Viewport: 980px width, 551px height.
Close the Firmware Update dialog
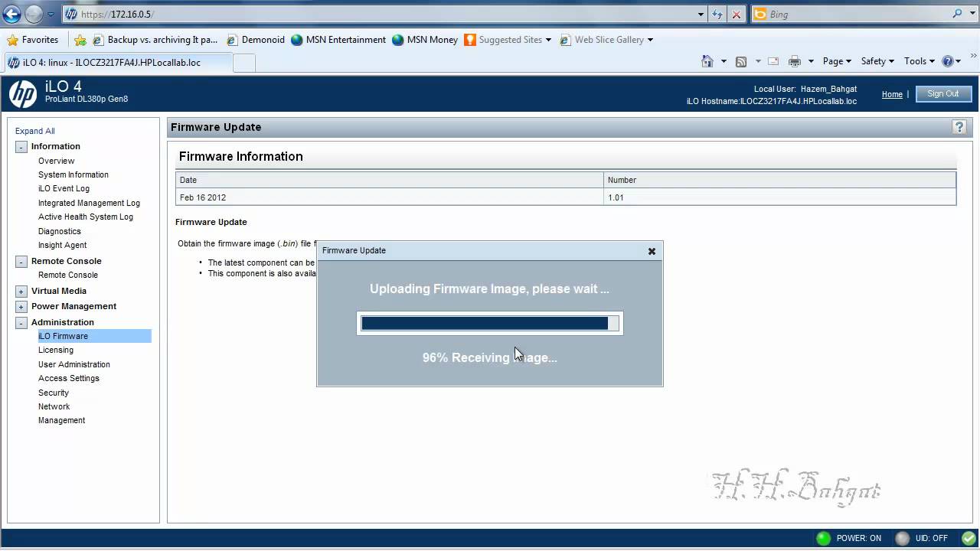[652, 251]
